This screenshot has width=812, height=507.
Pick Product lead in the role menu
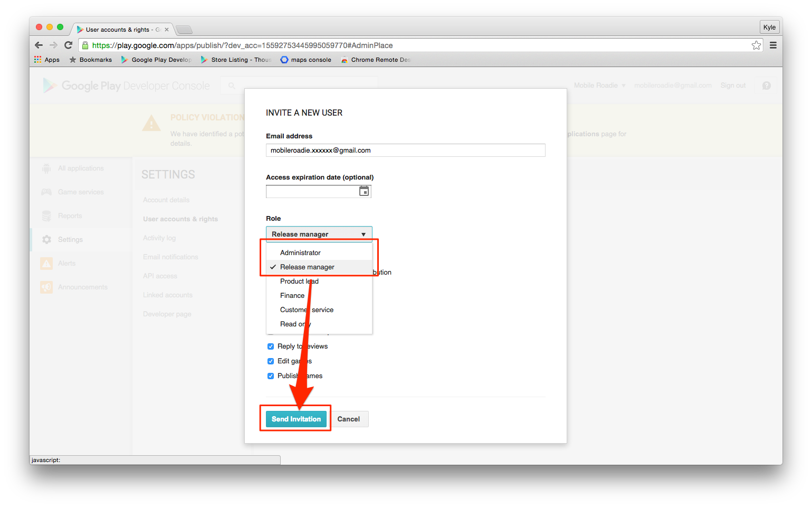[299, 281]
